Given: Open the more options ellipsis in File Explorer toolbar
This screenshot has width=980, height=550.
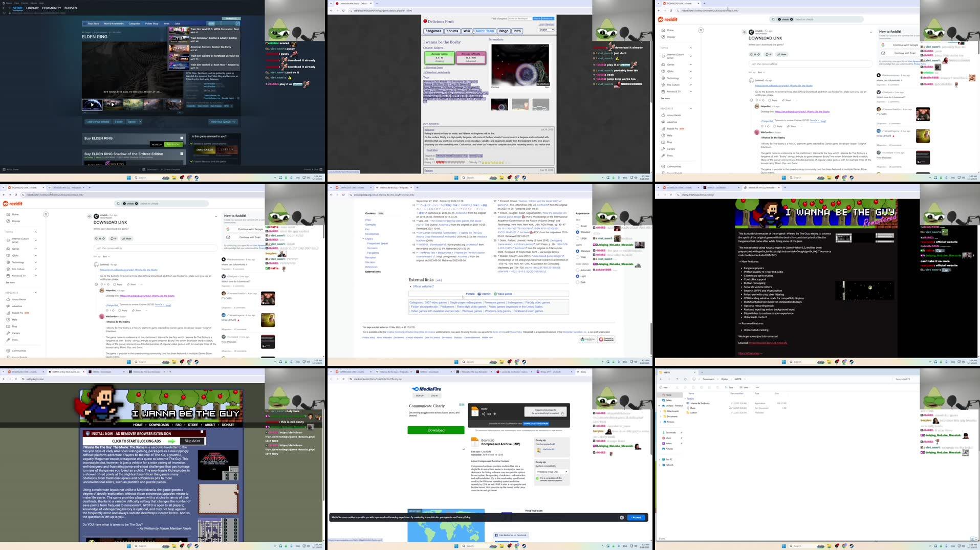Looking at the screenshot, I should coord(757,387).
